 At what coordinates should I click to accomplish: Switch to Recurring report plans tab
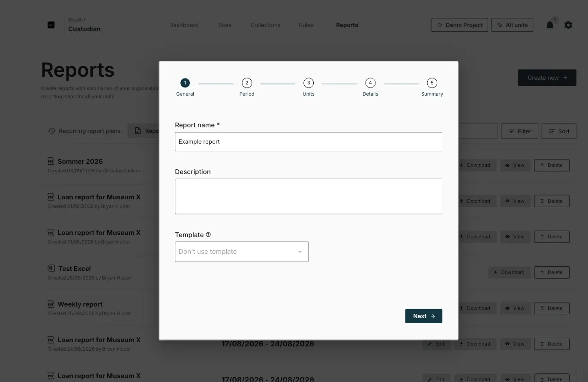pyautogui.click(x=84, y=131)
